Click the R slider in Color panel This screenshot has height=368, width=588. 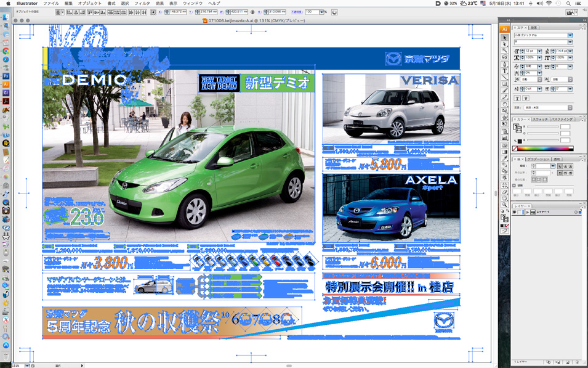[x=542, y=126]
